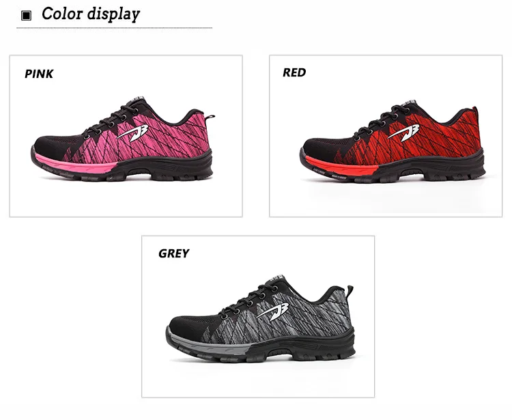Click the white logo on the grey shoe
The width and height of the screenshot is (512, 420).
(x=272, y=311)
